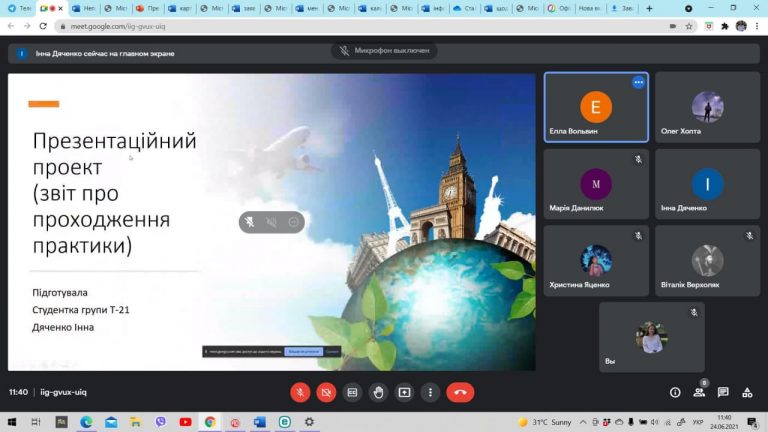Click the meet.google.com address bar

click(x=362, y=26)
